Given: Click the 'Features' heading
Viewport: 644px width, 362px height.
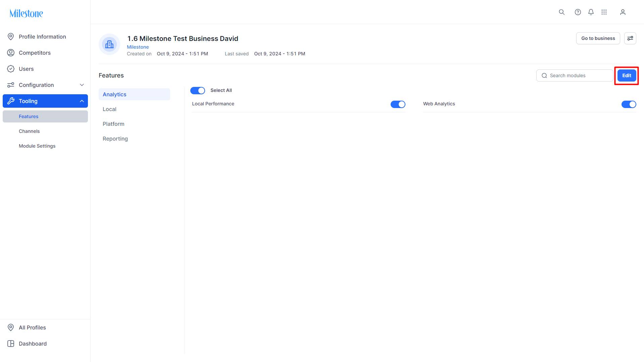Looking at the screenshot, I should click(111, 75).
